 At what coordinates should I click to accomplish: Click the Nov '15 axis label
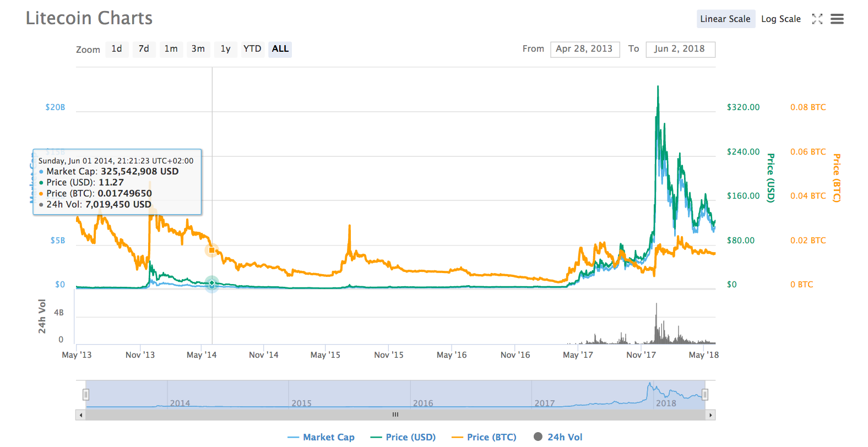click(389, 355)
